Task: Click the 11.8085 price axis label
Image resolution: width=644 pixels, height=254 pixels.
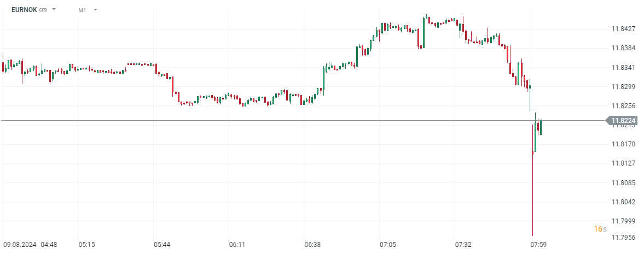Action: pos(623,182)
